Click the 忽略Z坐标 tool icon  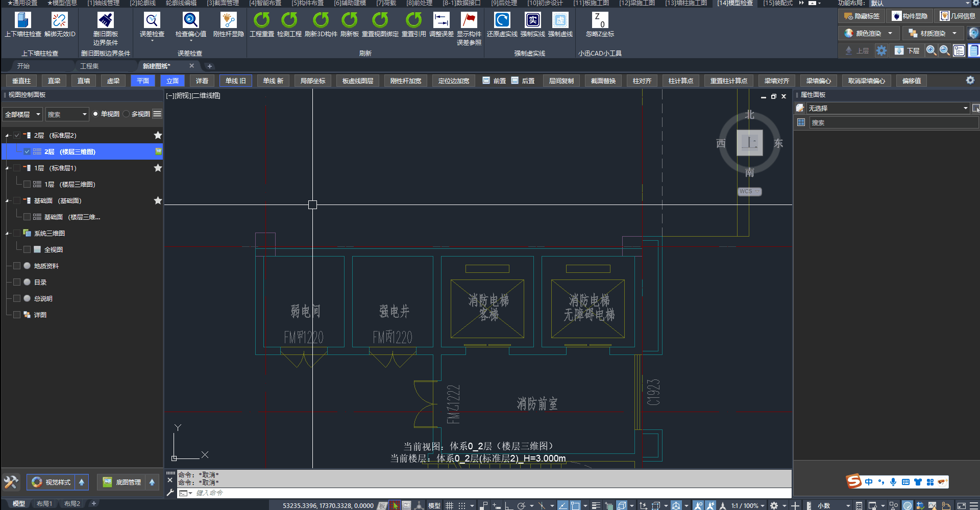tap(600, 20)
